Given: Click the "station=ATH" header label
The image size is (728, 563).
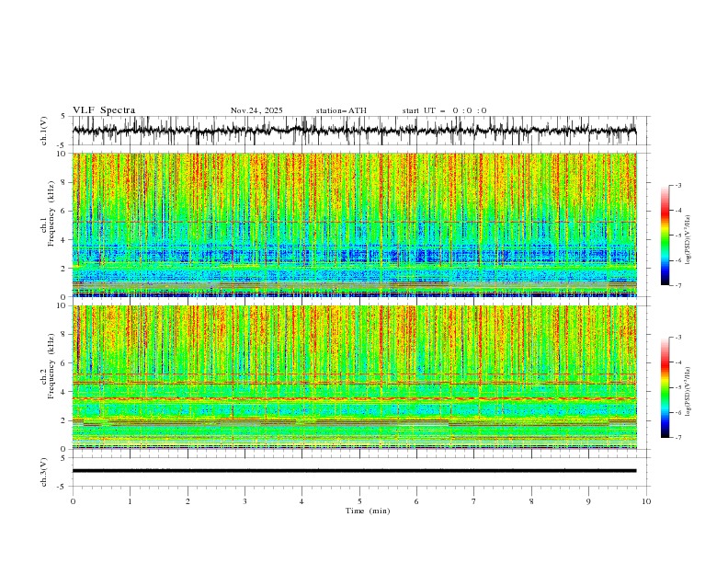Looking at the screenshot, I should click(341, 110).
